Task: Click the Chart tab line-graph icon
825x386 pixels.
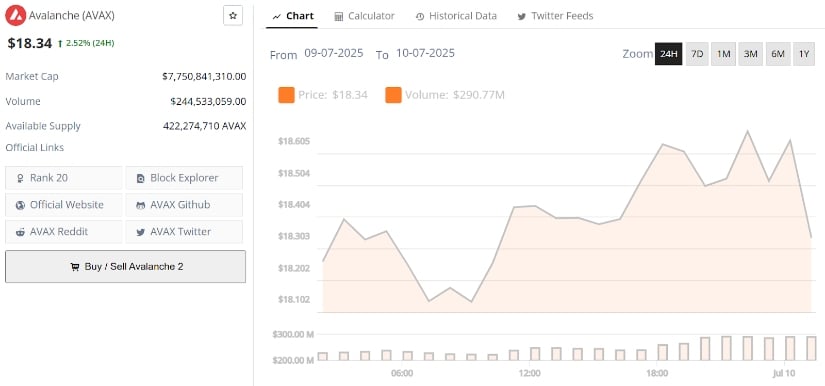Action: click(277, 17)
